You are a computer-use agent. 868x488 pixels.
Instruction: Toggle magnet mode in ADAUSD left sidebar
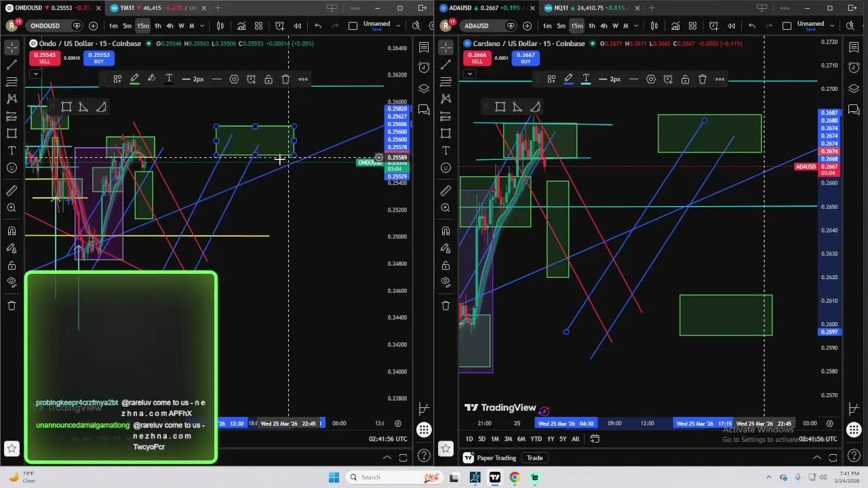tap(446, 231)
